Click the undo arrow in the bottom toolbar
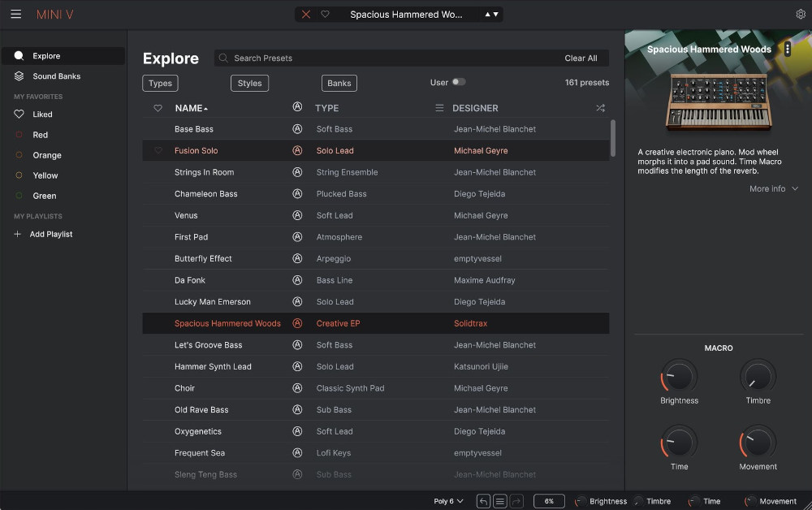 pyautogui.click(x=482, y=501)
